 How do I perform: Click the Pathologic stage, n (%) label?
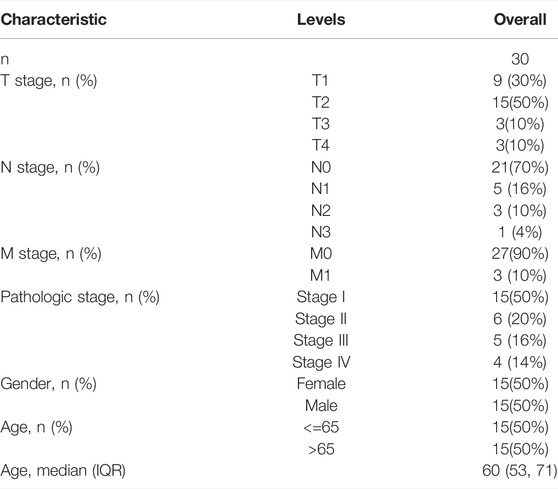[x=80, y=297]
